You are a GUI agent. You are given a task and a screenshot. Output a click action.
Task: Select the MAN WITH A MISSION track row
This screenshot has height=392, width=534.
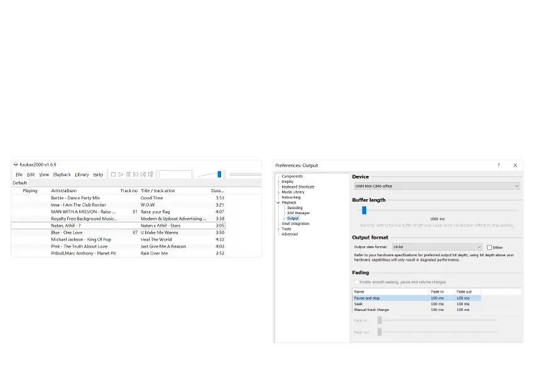pyautogui.click(x=118, y=212)
